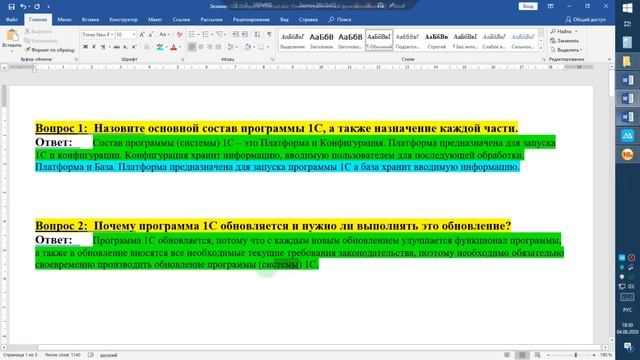Center the paragraph text
This screenshot has width=640, height=360.
point(200,47)
